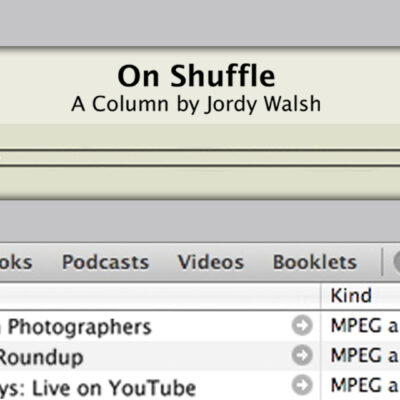400x400 pixels.
Task: Click the 'A Column by Jordy Walsh' subtitle
Action: coord(196,104)
